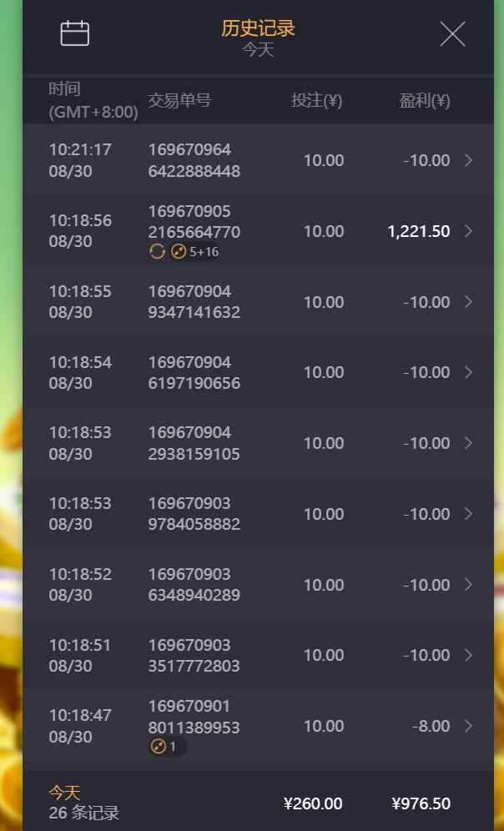Expand the 10:18:51 record chevron
The height and width of the screenshot is (831, 504).
pyautogui.click(x=468, y=655)
